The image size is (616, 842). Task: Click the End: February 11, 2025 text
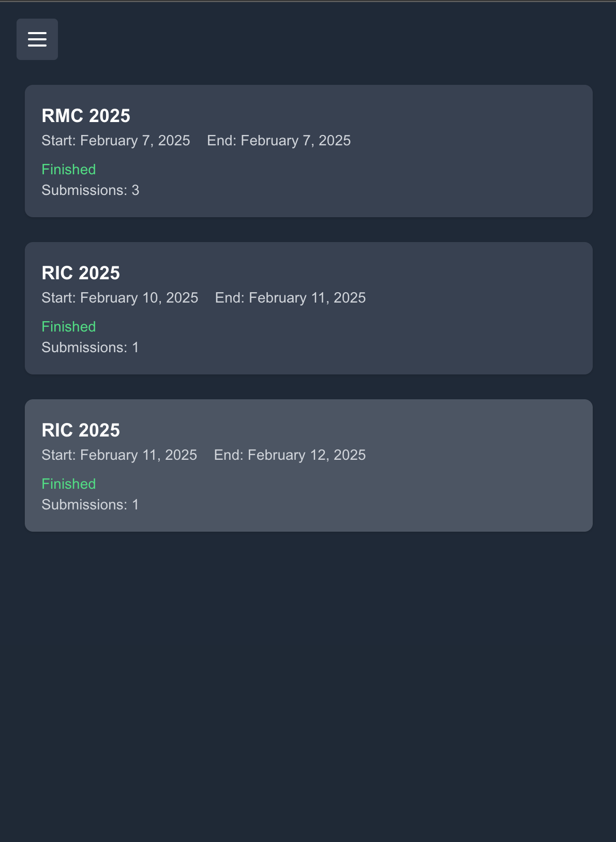pyautogui.click(x=290, y=298)
